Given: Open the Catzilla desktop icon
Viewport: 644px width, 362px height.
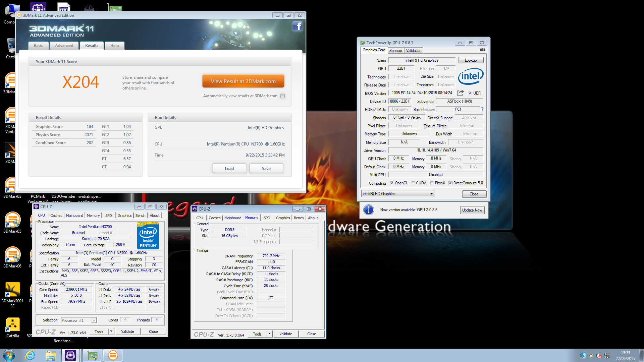Looking at the screenshot, I should 12,327.
